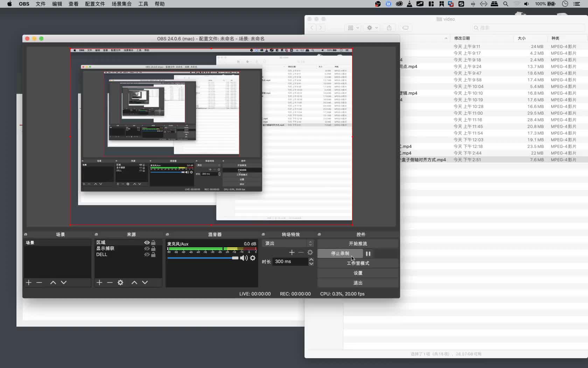
Task: Open Finder action gear dropdown
Action: pyautogui.click(x=372, y=28)
